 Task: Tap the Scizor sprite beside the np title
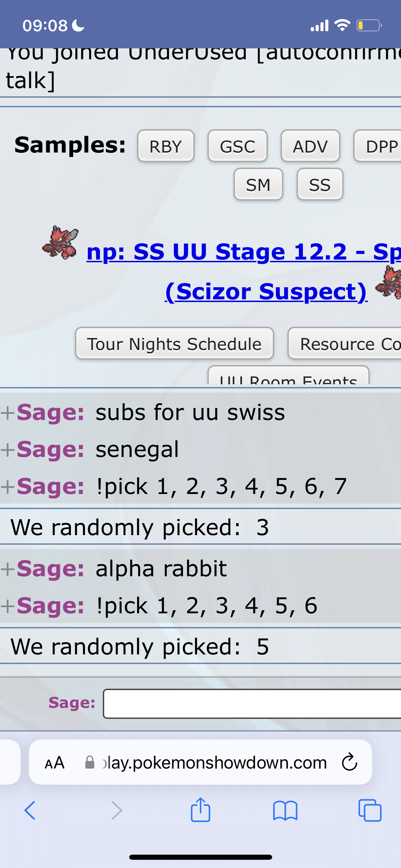click(61, 242)
